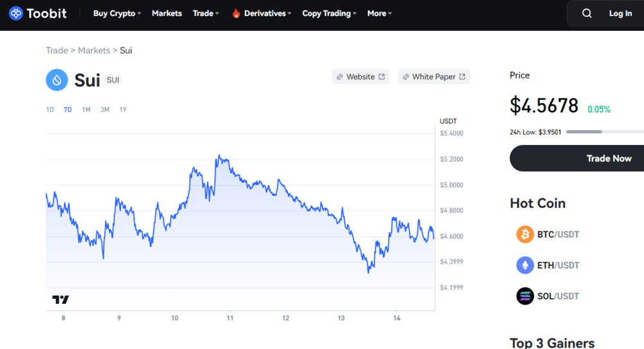Image resolution: width=644 pixels, height=349 pixels.
Task: Click the Toobit brand name text
Action: (46, 14)
